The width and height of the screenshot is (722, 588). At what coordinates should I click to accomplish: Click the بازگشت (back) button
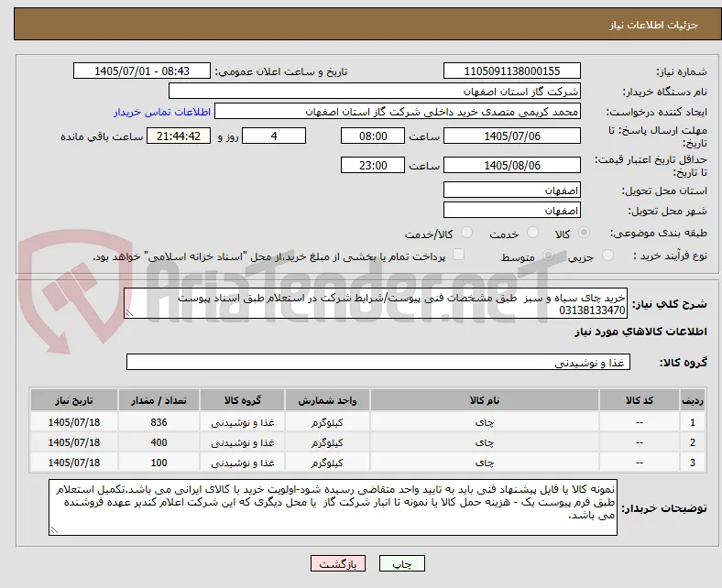[x=338, y=563]
